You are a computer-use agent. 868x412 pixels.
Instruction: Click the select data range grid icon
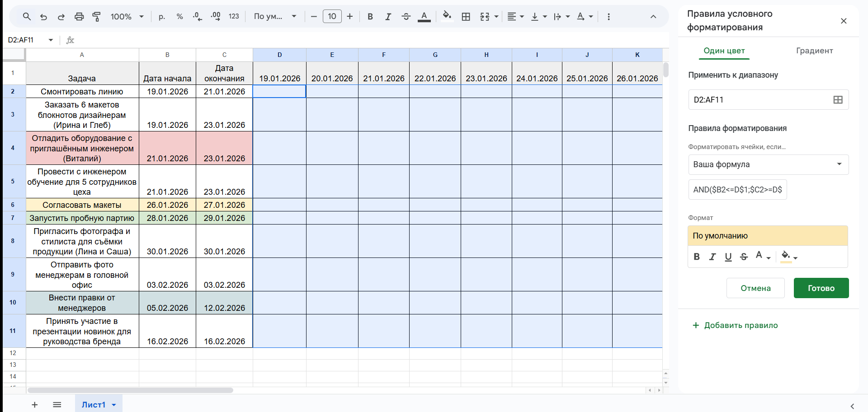[838, 100]
